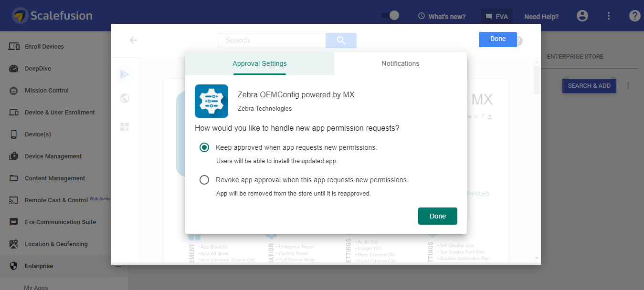Click the SEARCH & ADD button

pos(589,86)
